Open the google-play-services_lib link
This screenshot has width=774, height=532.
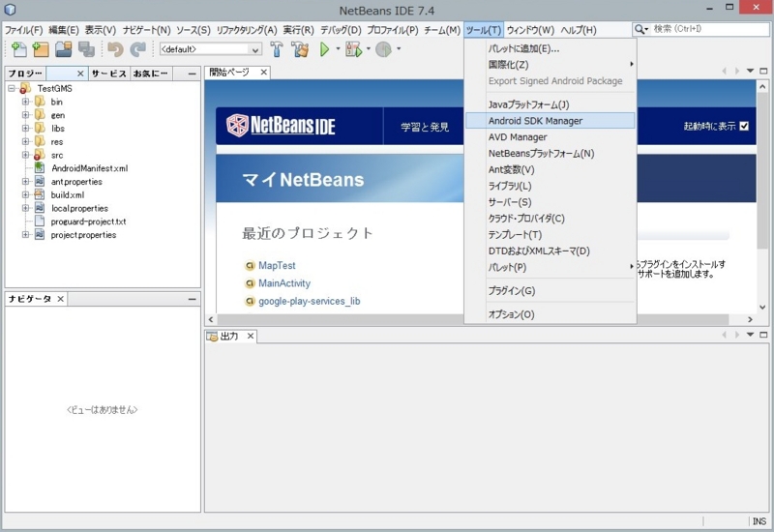(310, 301)
